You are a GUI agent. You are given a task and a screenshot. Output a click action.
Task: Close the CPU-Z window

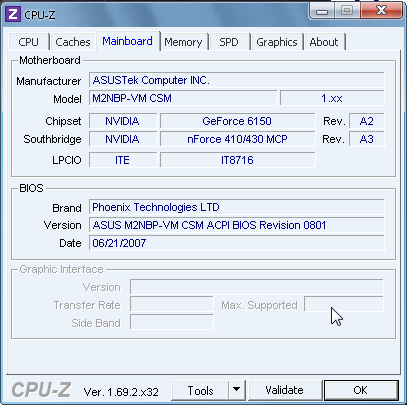(381, 11)
